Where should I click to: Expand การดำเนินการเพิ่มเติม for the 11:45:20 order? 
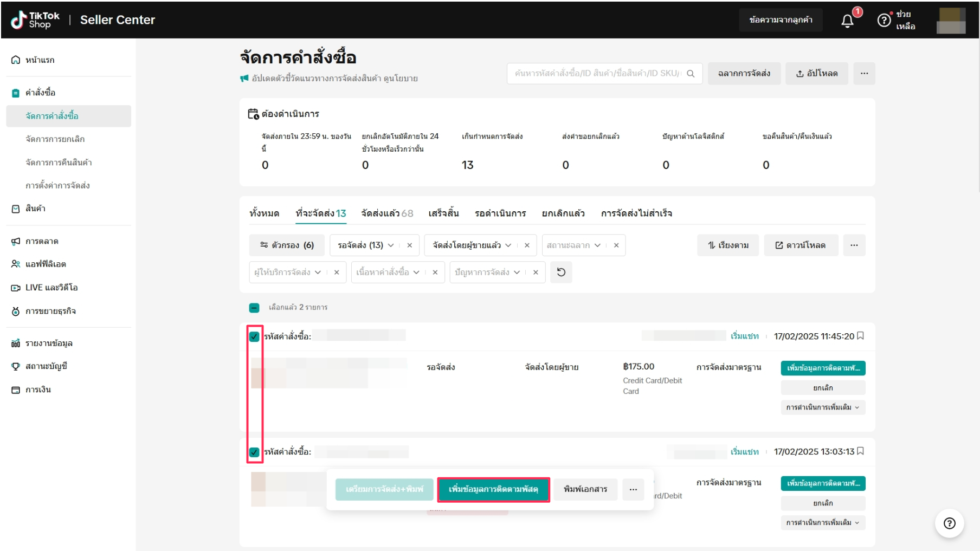(x=823, y=407)
